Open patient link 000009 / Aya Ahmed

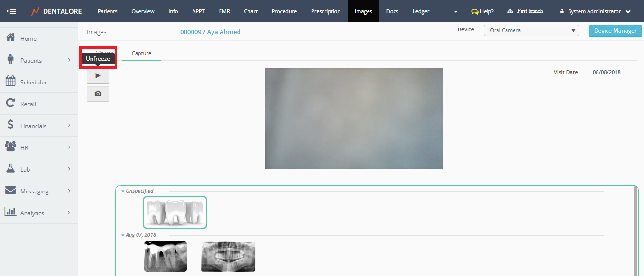[x=210, y=32]
